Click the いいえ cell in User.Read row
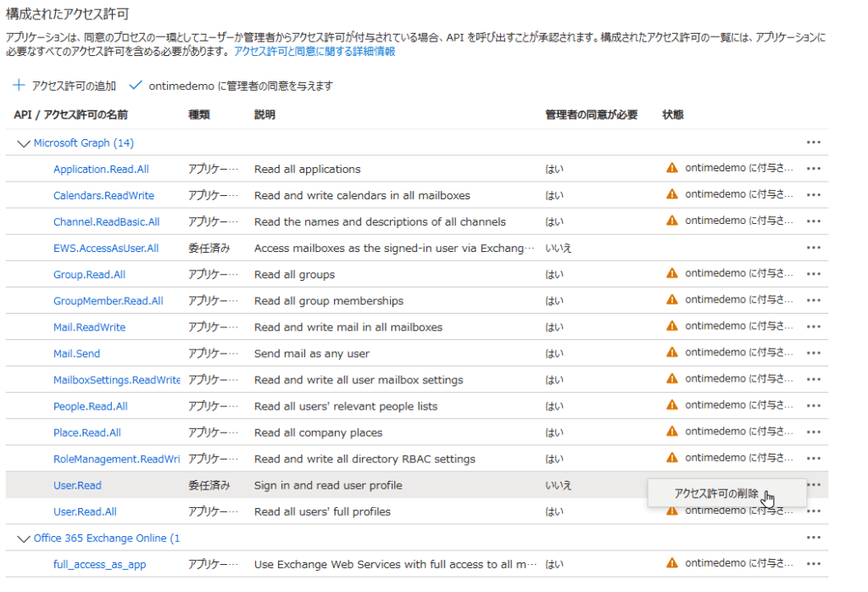 click(x=558, y=486)
